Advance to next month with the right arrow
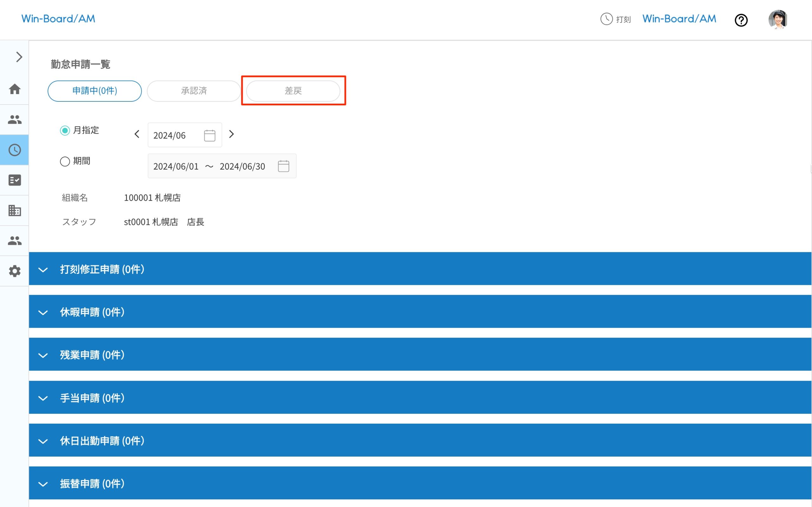 pos(232,134)
